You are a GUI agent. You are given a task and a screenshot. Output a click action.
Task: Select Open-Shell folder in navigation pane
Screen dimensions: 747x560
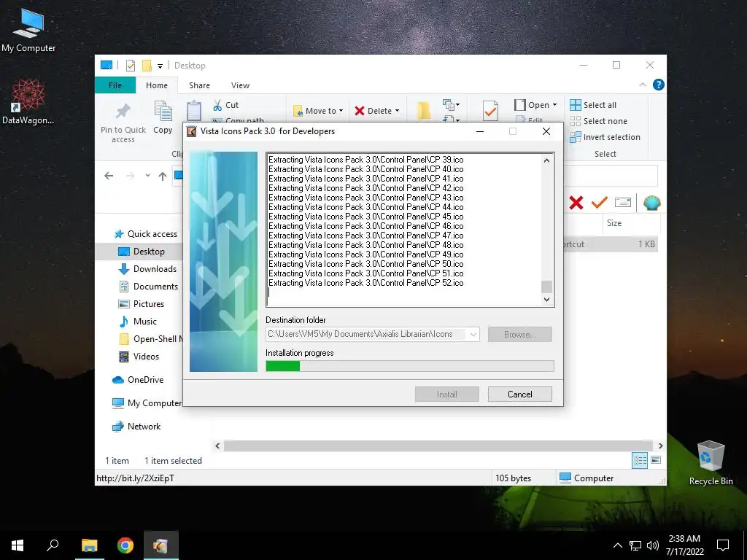point(150,338)
